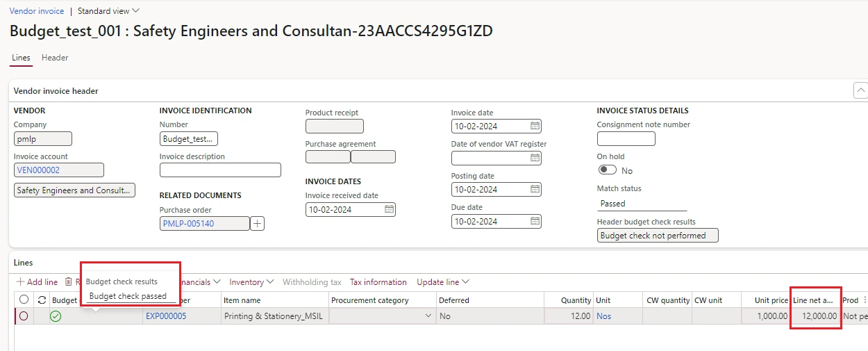This screenshot has height=351, width=868.
Task: Open the Procurement category dropdown in the row
Action: point(427,316)
